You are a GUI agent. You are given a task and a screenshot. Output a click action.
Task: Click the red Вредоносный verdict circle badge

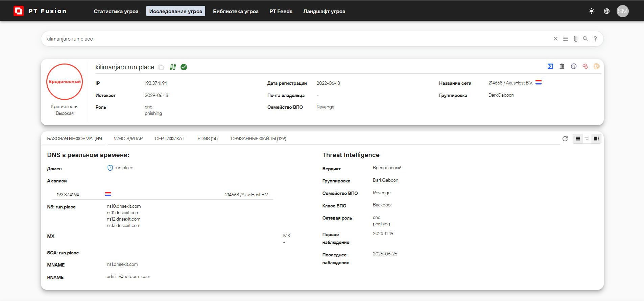(65, 82)
